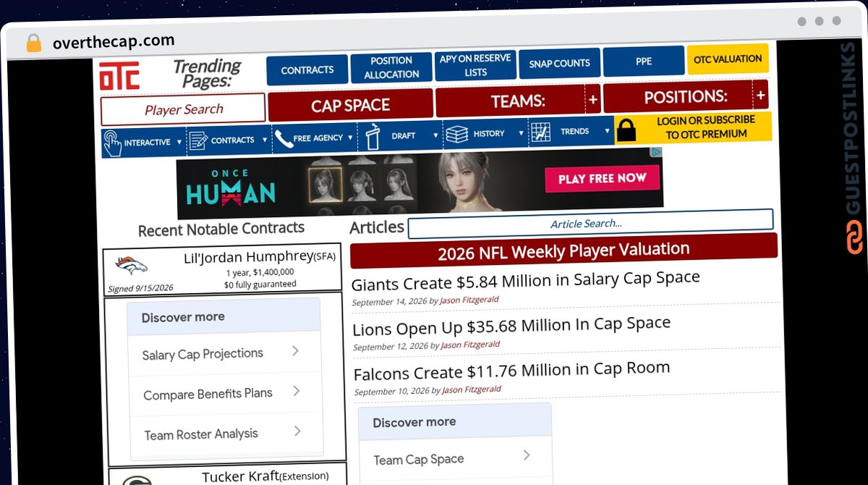
Task: Open Lions Open Up $35.68 Million article
Action: coord(511,326)
